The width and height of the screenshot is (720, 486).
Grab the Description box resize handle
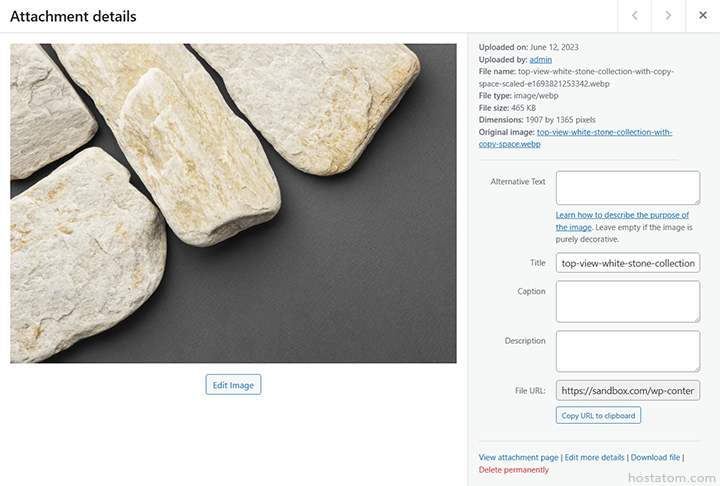point(696,367)
